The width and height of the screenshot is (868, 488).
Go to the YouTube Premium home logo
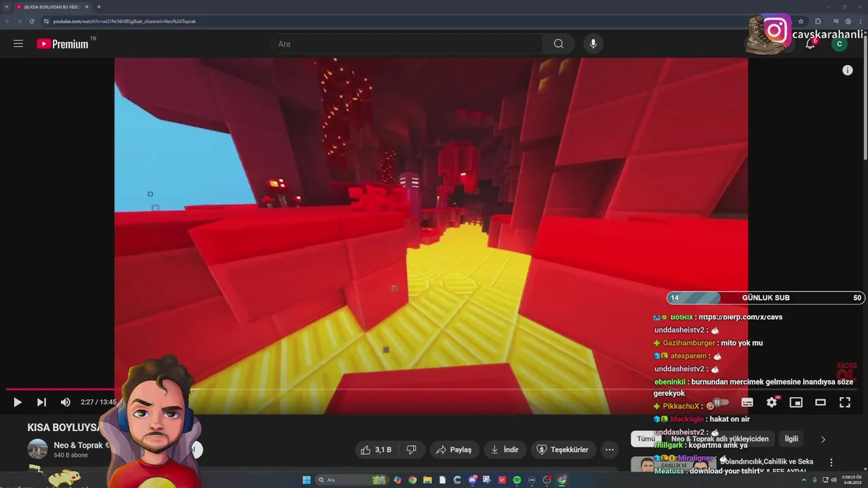point(62,44)
